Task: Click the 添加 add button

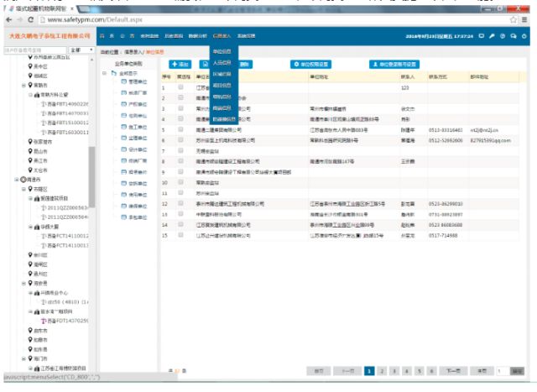Action: [180, 64]
